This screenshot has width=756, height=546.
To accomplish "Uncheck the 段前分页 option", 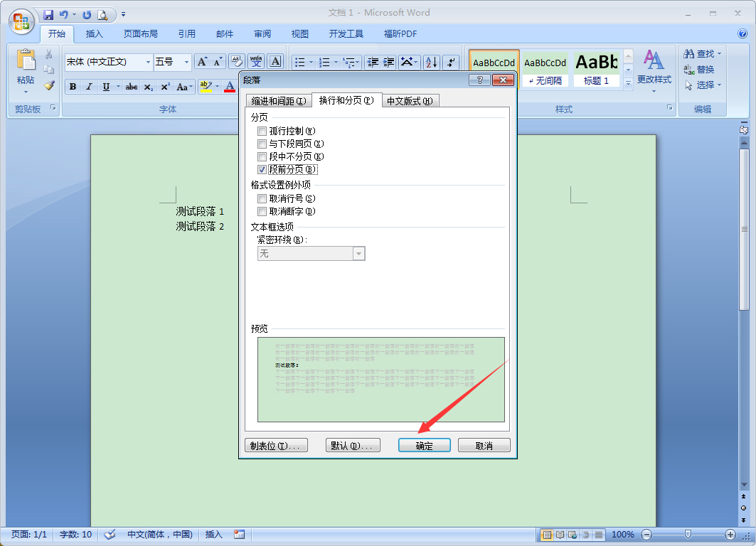I will pos(262,169).
